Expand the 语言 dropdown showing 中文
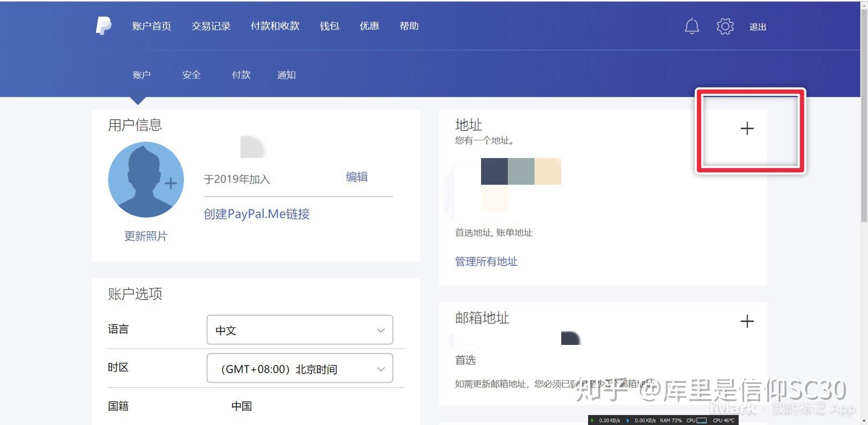868x425 pixels. pos(300,329)
